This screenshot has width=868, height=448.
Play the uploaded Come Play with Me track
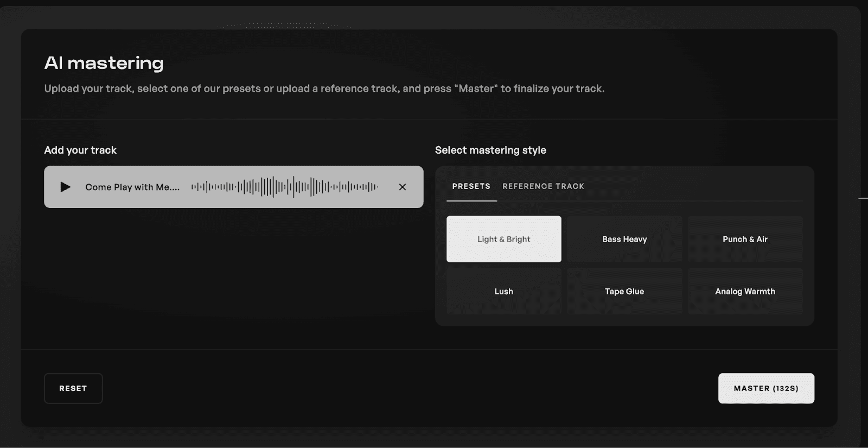pyautogui.click(x=66, y=187)
